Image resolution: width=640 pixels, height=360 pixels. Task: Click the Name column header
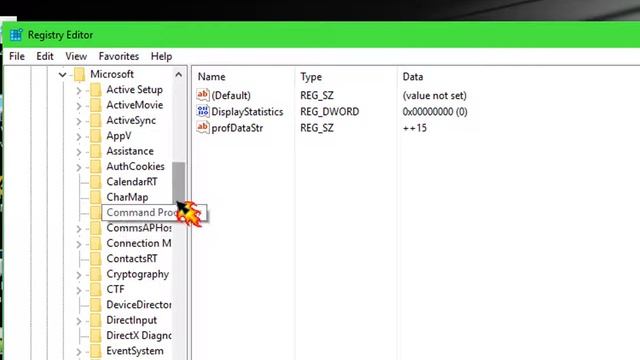pos(211,77)
